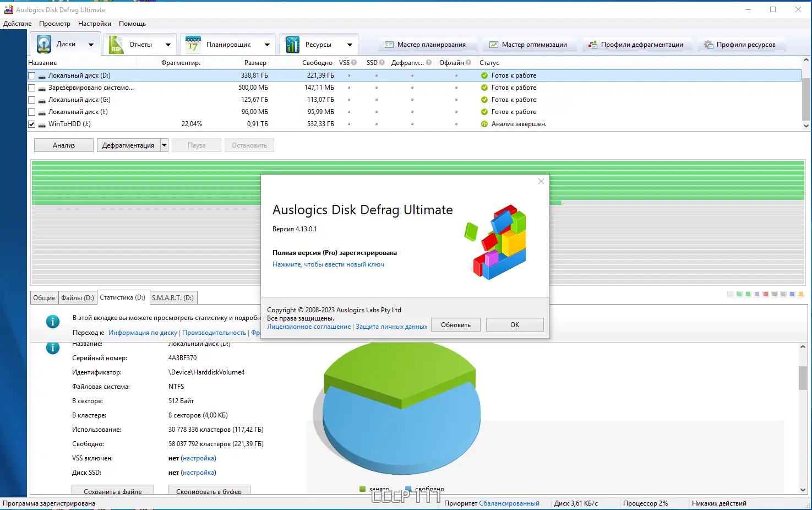The height and width of the screenshot is (510, 812).
Task: Click the help icon beside the Офлайн column
Action: point(468,63)
